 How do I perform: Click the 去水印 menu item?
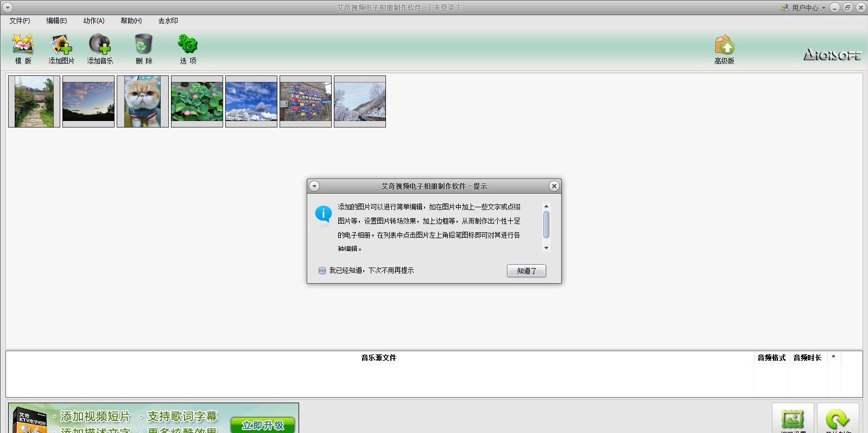click(168, 21)
